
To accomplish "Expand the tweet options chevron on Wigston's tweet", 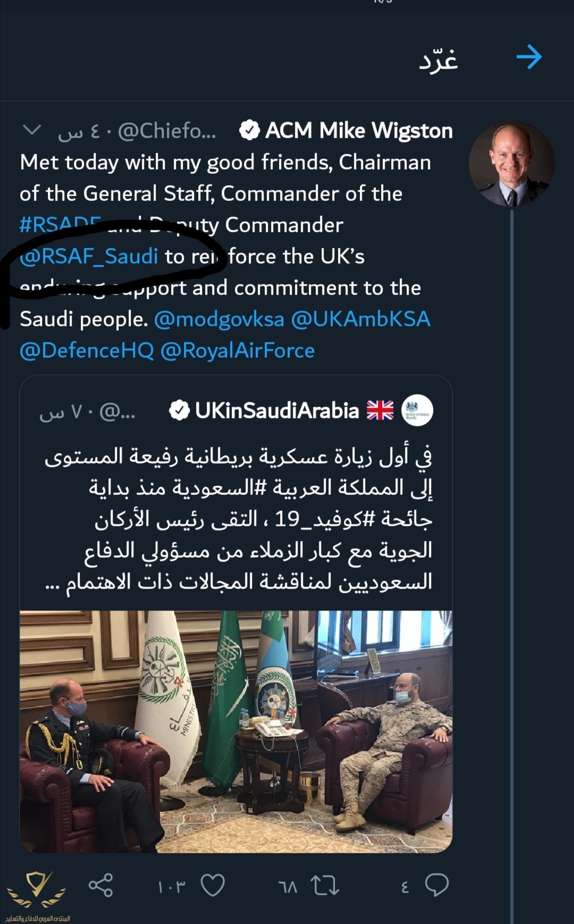I will (33, 129).
